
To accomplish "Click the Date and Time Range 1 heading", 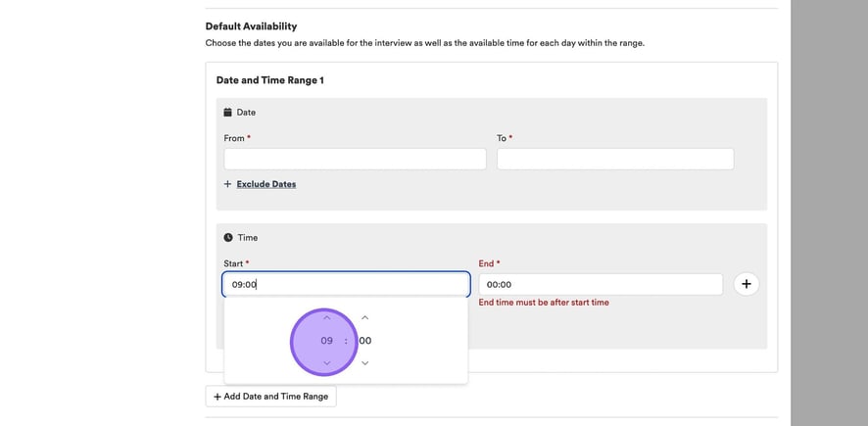I will (x=269, y=80).
